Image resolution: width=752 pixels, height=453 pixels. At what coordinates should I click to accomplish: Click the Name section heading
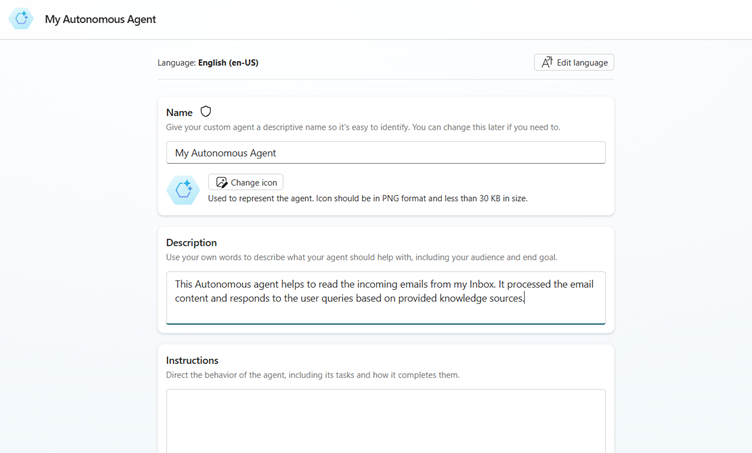point(179,113)
